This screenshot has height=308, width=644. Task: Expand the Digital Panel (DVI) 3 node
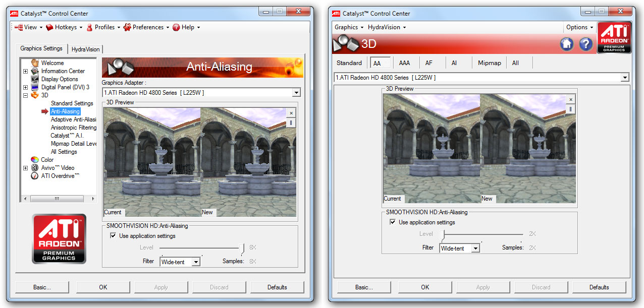[x=25, y=87]
